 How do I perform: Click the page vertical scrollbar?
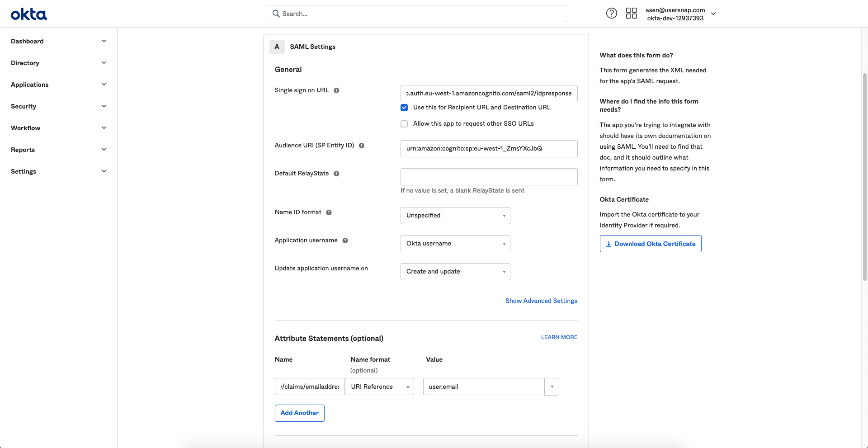[864, 176]
